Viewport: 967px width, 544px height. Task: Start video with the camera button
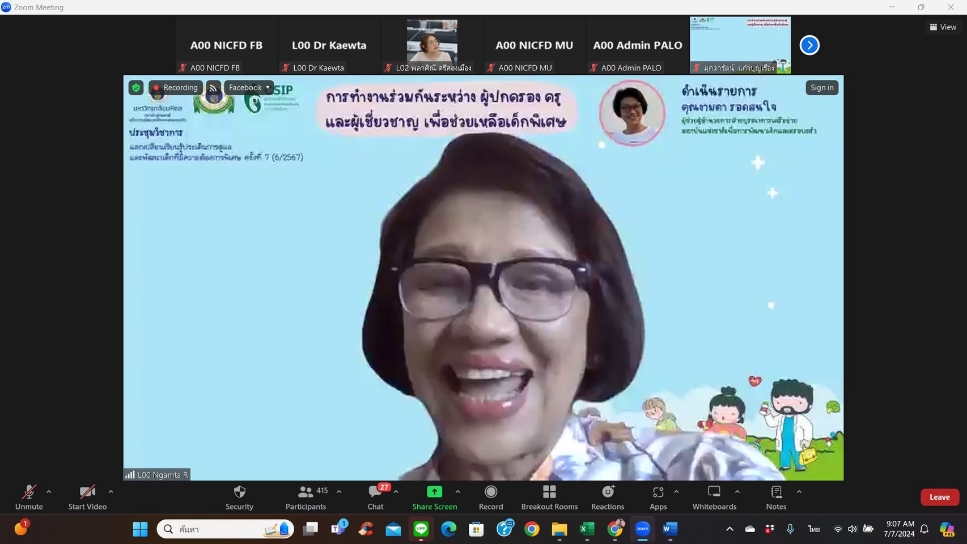(x=87, y=497)
